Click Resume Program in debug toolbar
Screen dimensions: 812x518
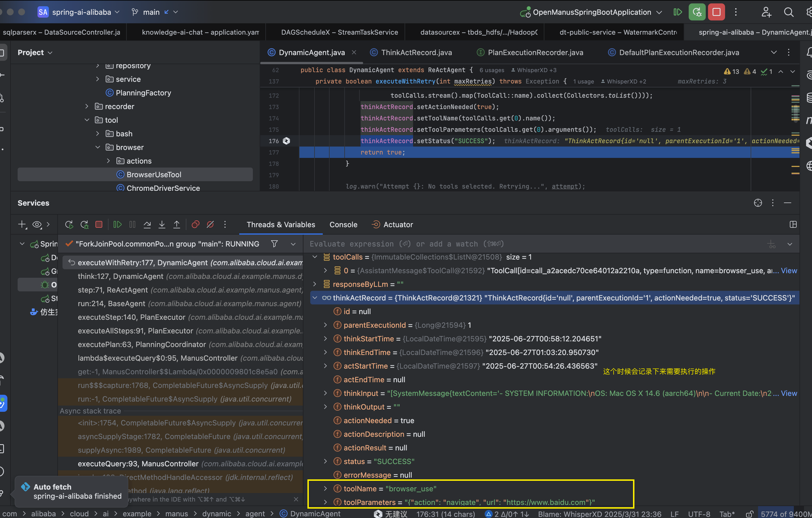tap(117, 224)
